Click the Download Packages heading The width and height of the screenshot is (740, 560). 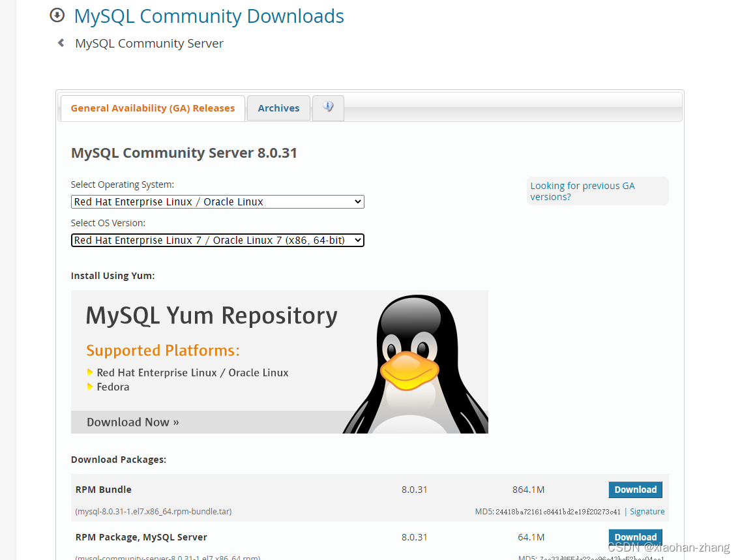tap(119, 460)
